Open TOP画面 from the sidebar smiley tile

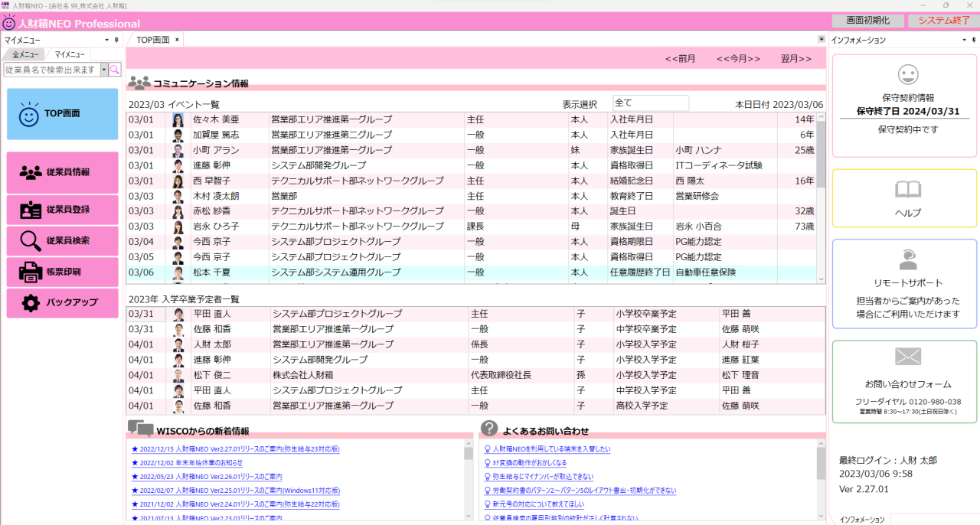(62, 114)
